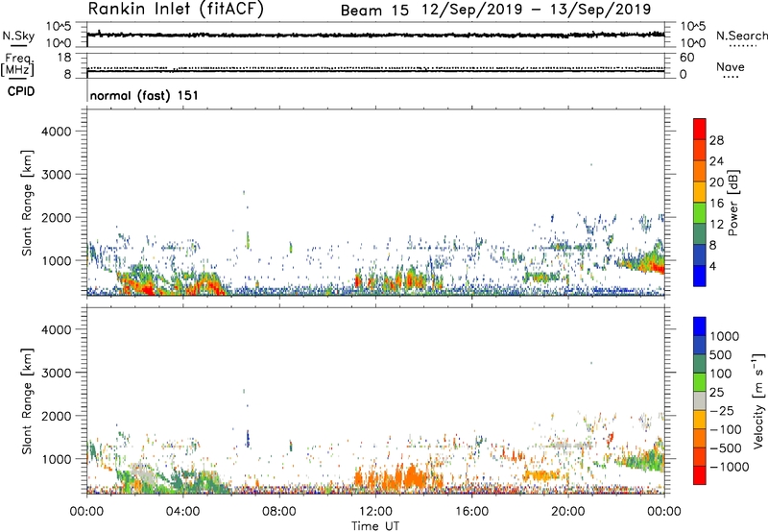The width and height of the screenshot is (768, 532).
Task: Click the date range '12/Sep/2019 – 13/Sep/2019'
Action: point(537,10)
